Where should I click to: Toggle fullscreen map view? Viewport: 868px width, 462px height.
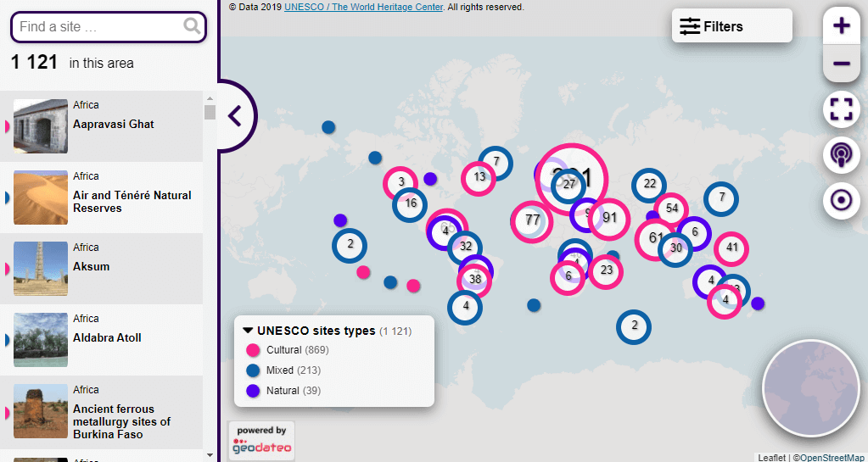pos(842,109)
